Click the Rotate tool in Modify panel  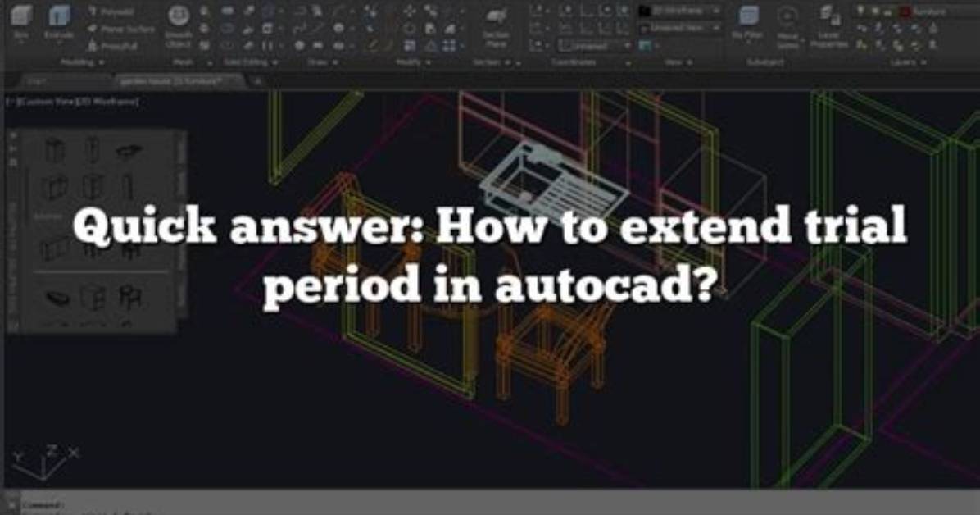point(410,28)
